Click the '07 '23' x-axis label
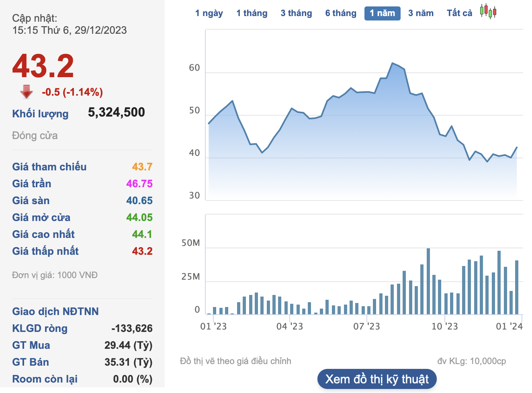Image resolution: width=532 pixels, height=393 pixels. tap(366, 326)
